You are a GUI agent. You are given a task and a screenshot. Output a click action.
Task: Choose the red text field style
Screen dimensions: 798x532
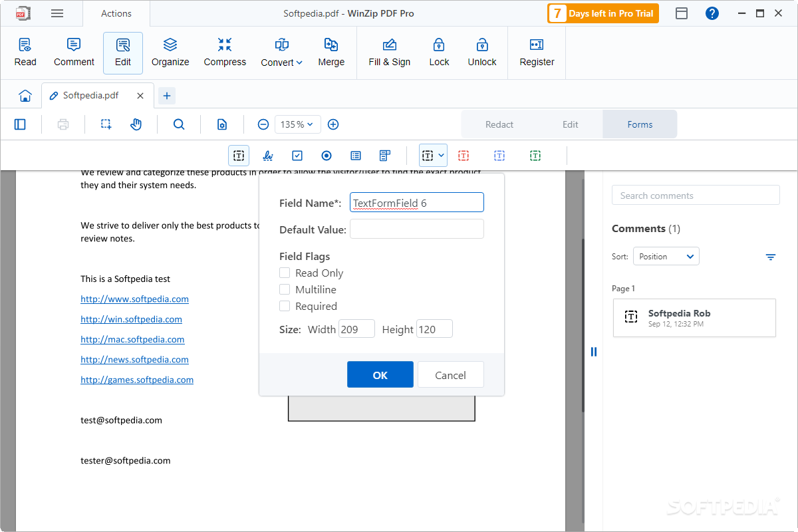point(464,156)
